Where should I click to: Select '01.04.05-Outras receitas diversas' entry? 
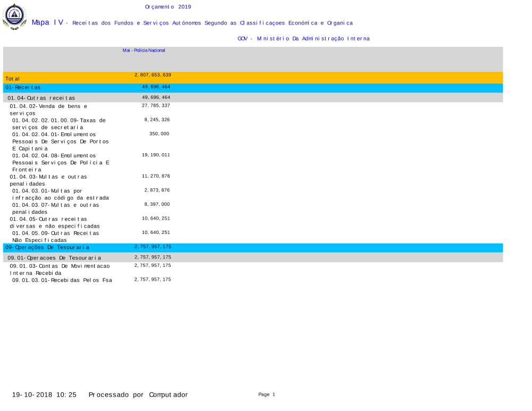click(54, 222)
